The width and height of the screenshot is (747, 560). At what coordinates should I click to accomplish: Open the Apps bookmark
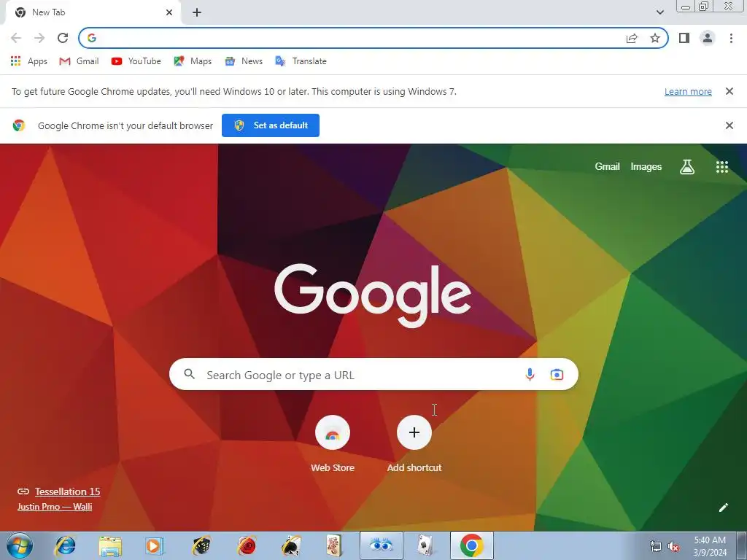tap(29, 61)
